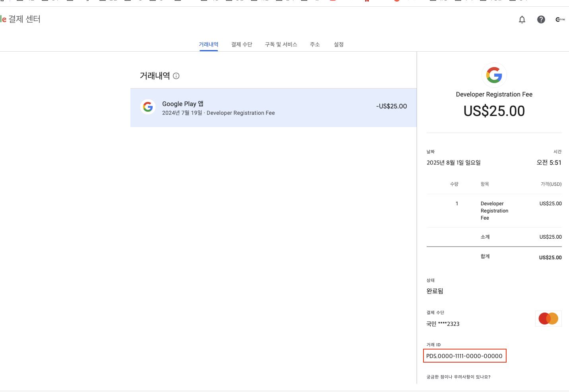Image resolution: width=569 pixels, height=392 pixels.
Task: Click quantity value 1 in item table
Action: (457, 204)
